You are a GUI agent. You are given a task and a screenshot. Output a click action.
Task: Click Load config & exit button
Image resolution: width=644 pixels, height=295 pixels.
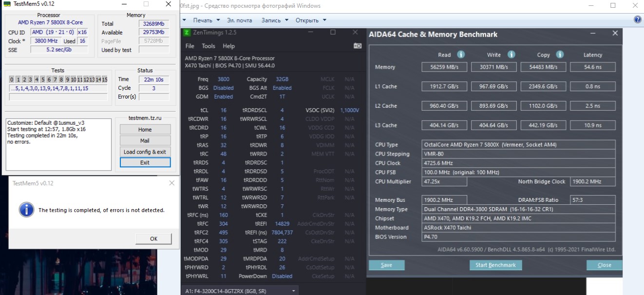coord(145,152)
